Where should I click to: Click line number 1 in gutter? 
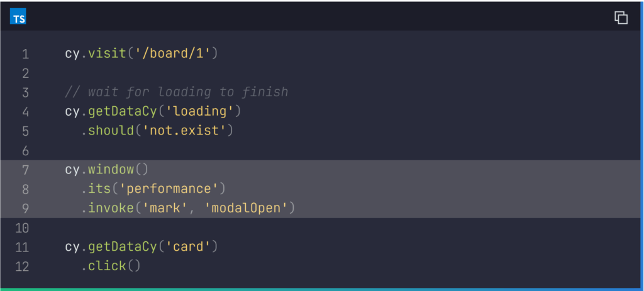point(25,54)
